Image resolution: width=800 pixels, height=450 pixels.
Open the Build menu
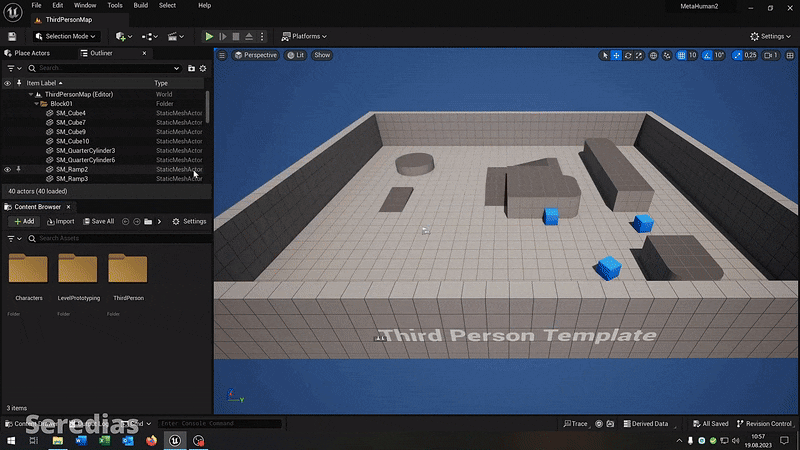[x=141, y=5]
